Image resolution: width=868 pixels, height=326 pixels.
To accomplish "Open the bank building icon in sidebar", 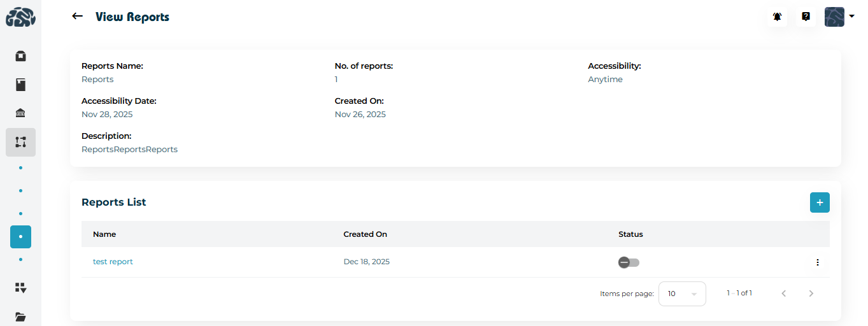I will tap(20, 113).
